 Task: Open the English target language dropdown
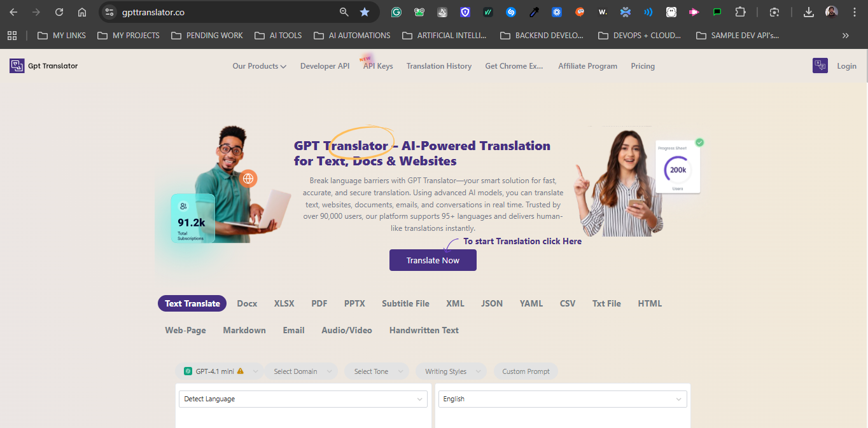coord(563,399)
